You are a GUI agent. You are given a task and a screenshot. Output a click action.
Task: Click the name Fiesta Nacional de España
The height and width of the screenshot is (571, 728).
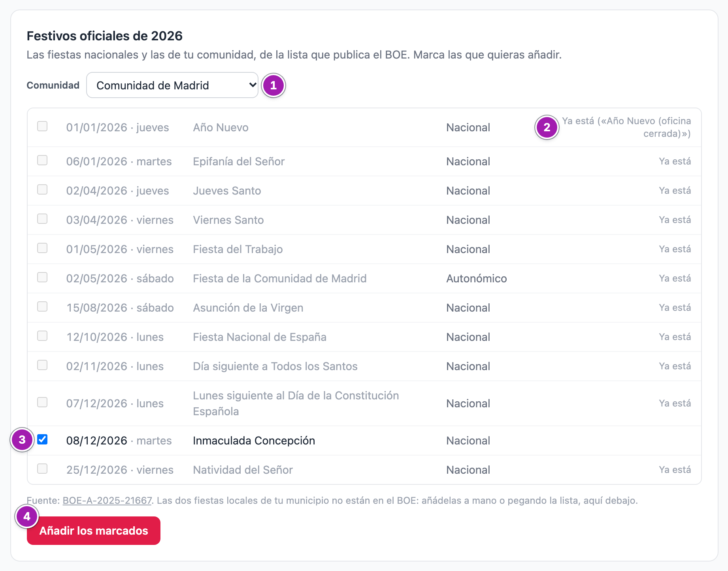(260, 337)
